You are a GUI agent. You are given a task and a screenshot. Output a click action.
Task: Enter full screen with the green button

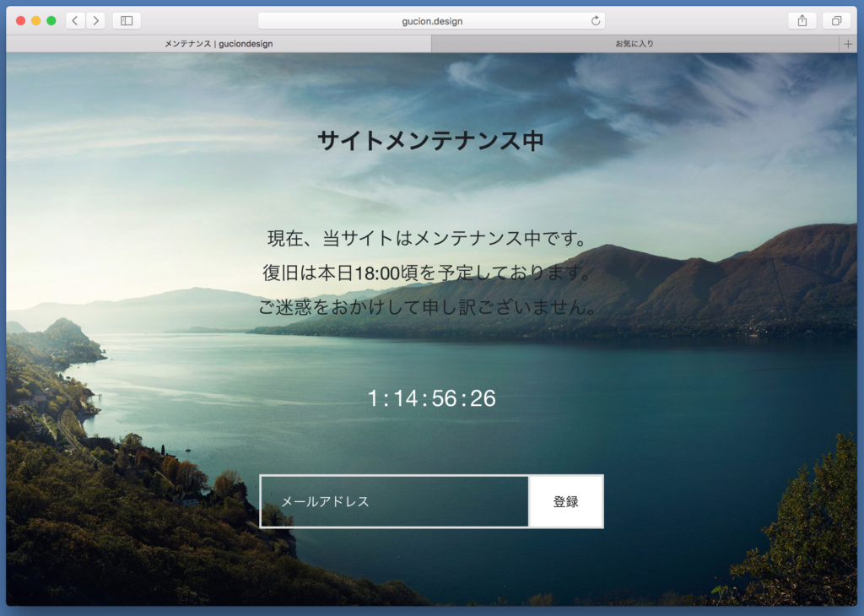pyautogui.click(x=51, y=21)
